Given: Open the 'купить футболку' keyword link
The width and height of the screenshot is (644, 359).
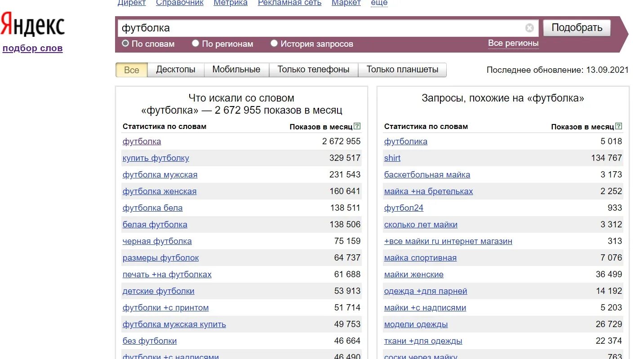Looking at the screenshot, I should (156, 158).
